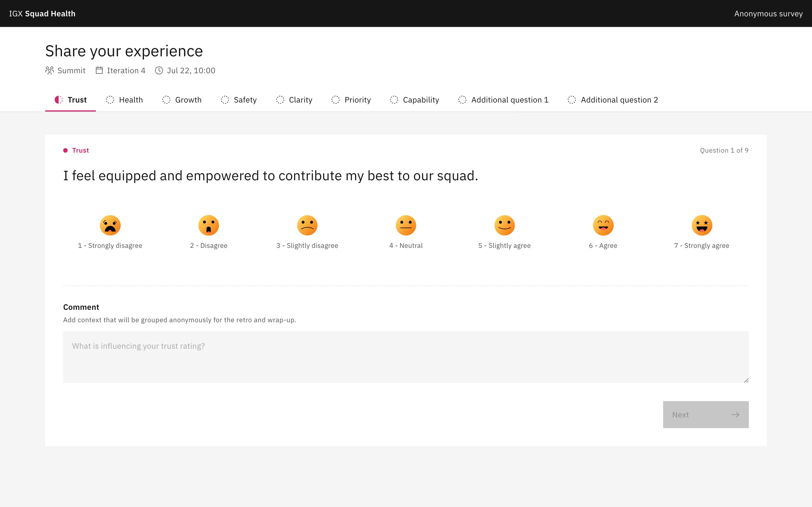Jump to Additional question 2 tab
The width and height of the screenshot is (812, 507).
tap(613, 100)
